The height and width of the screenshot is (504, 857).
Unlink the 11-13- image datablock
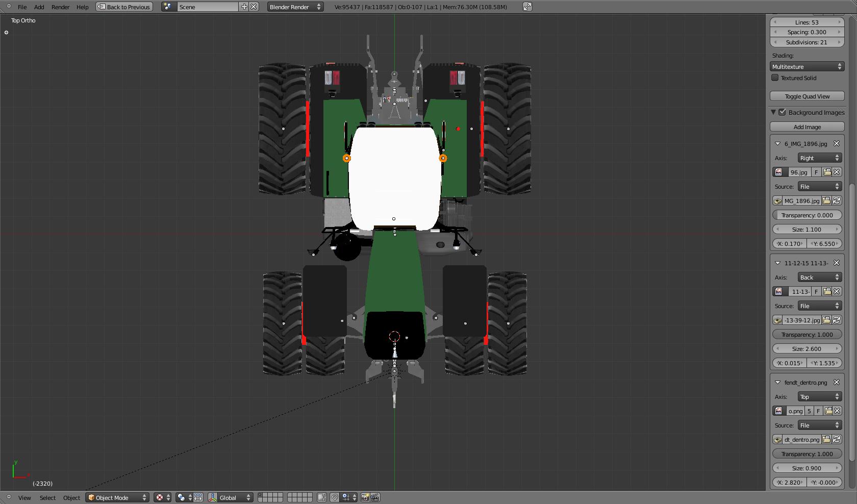(837, 292)
